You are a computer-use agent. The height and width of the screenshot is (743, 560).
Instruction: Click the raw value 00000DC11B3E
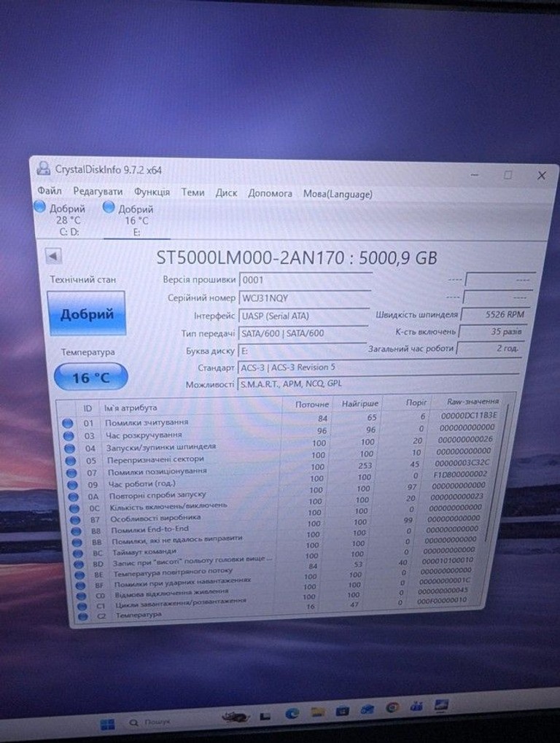469,415
